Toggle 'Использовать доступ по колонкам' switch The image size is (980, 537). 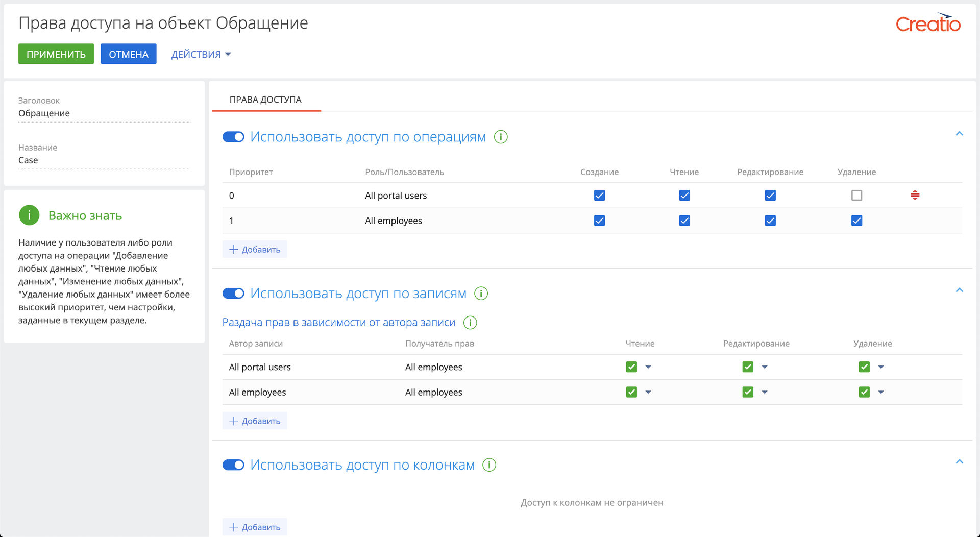click(x=233, y=465)
